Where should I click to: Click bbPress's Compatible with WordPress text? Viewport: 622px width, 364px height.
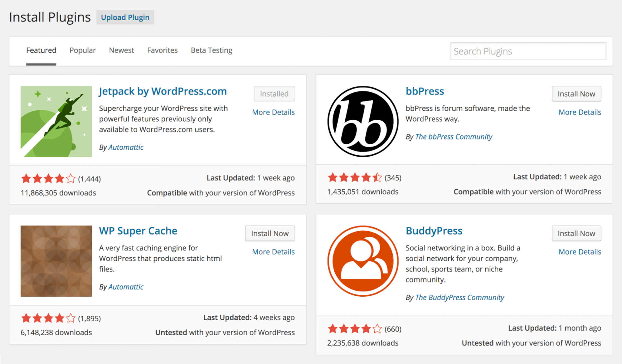(x=527, y=192)
